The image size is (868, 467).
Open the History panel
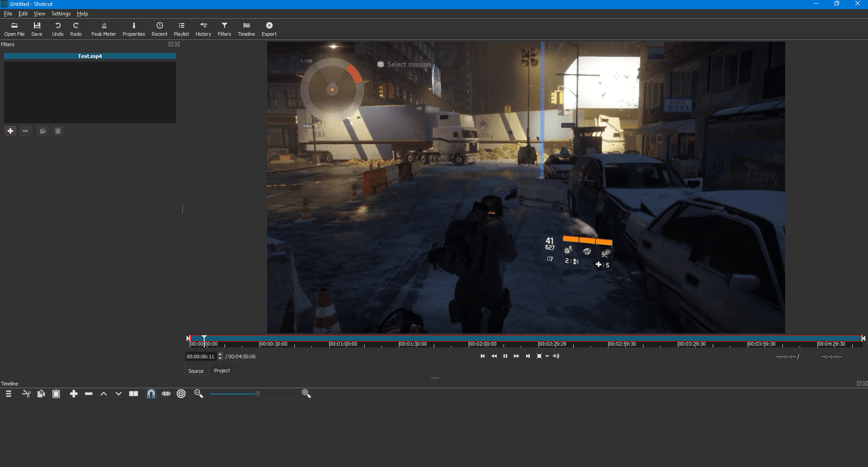click(203, 29)
